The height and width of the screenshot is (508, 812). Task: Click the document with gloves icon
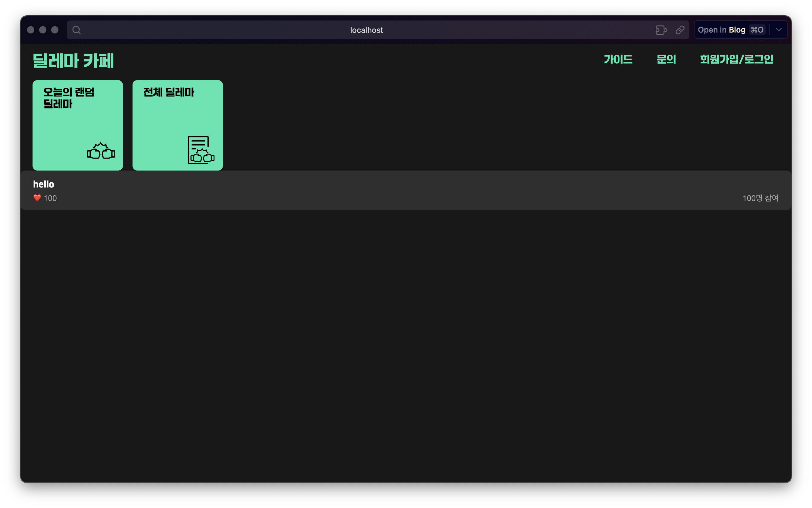coord(201,150)
